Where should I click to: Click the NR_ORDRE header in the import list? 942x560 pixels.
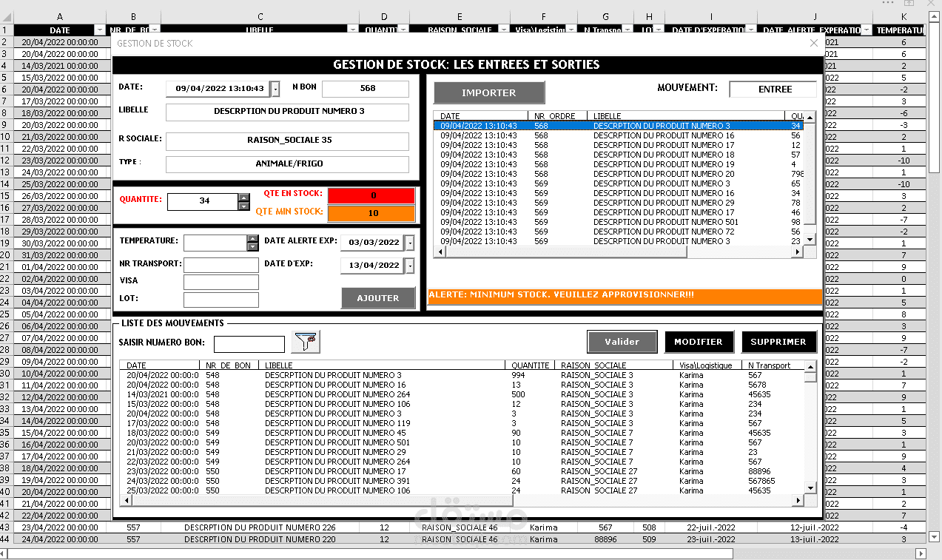click(557, 116)
